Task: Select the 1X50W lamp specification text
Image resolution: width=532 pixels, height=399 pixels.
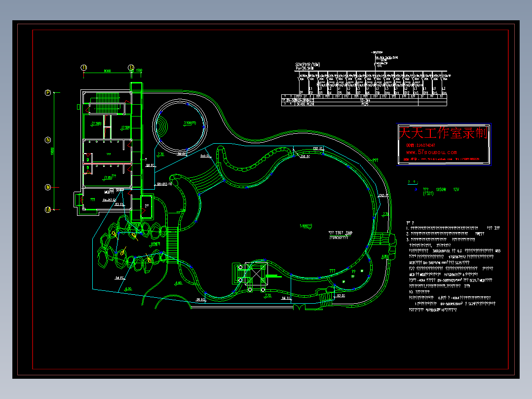Action: pyautogui.click(x=441, y=190)
